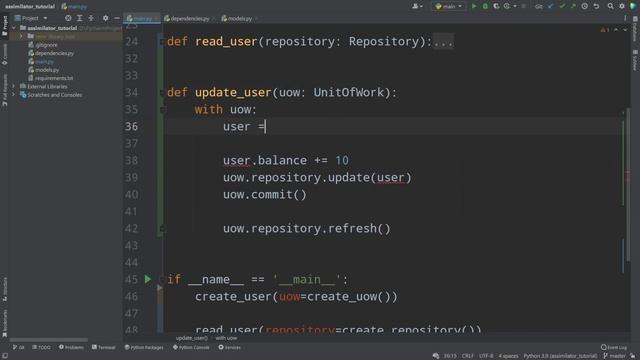Switch to the models.py editor tab
This screenshot has height=360, width=640.
tap(239, 18)
